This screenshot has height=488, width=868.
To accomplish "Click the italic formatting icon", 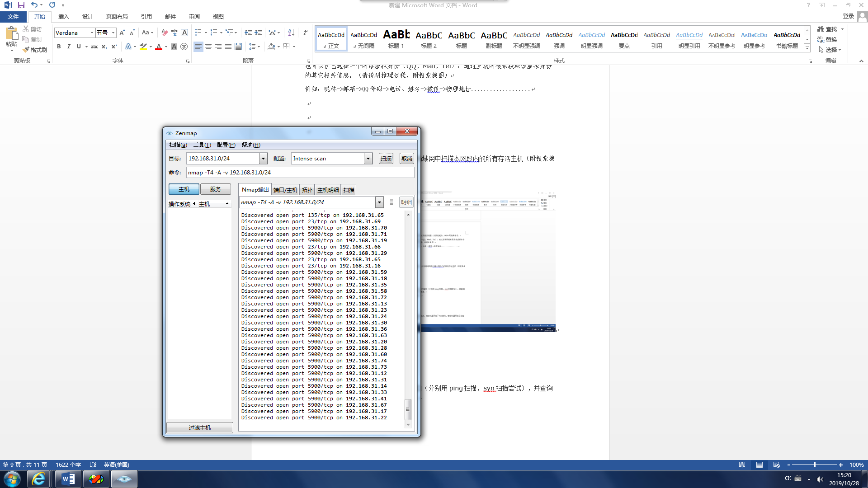I will pyautogui.click(x=69, y=47).
